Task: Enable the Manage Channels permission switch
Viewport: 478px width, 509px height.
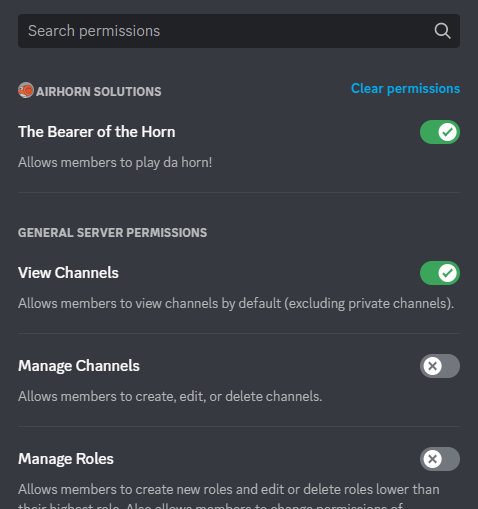Action: [440, 366]
